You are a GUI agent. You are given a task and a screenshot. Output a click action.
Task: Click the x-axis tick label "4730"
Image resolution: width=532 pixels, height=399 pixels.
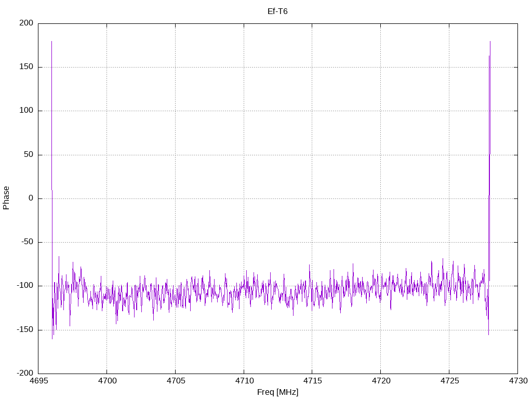pyautogui.click(x=518, y=381)
